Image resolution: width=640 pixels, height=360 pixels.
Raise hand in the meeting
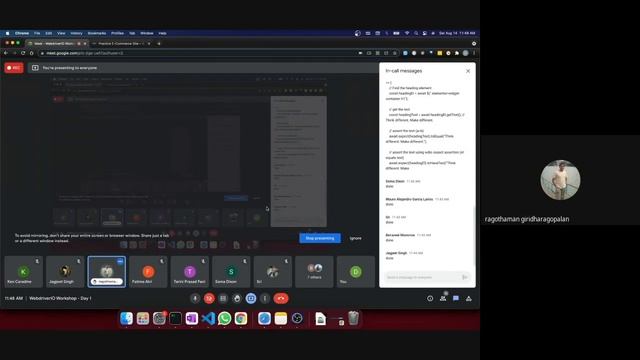click(237, 298)
